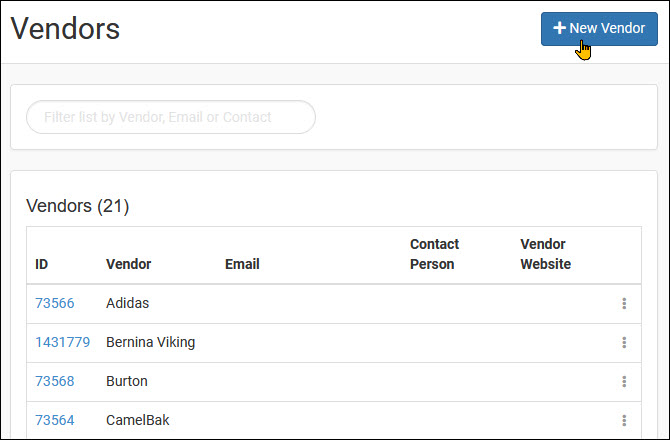670x440 pixels.
Task: Click the Vendor Website column header
Action: click(546, 254)
